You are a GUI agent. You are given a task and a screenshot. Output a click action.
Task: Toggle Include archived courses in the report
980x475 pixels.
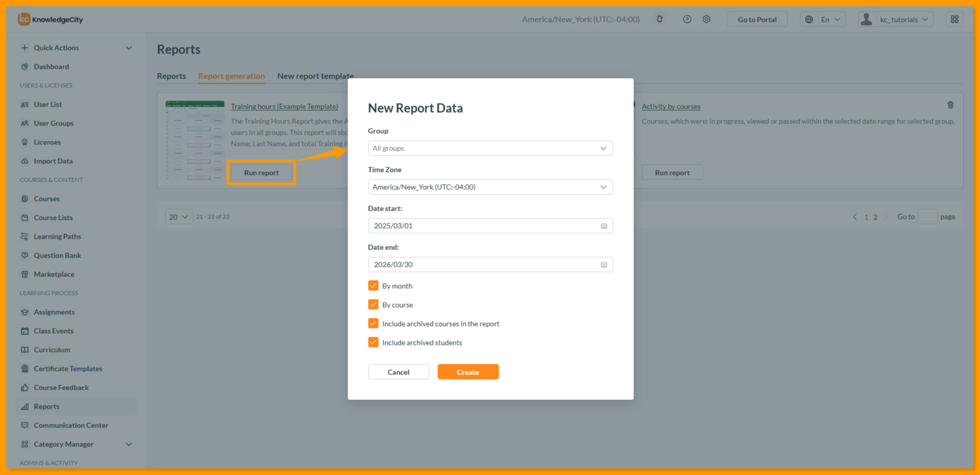373,323
